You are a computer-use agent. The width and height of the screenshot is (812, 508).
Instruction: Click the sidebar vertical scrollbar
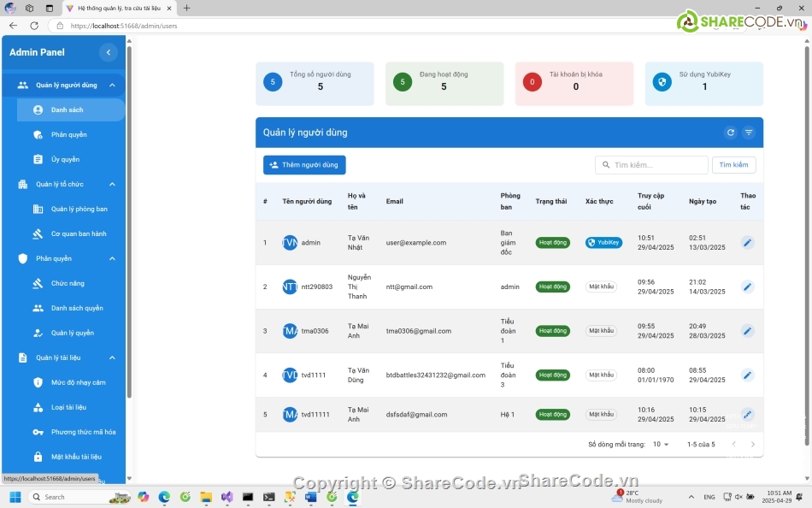129,223
